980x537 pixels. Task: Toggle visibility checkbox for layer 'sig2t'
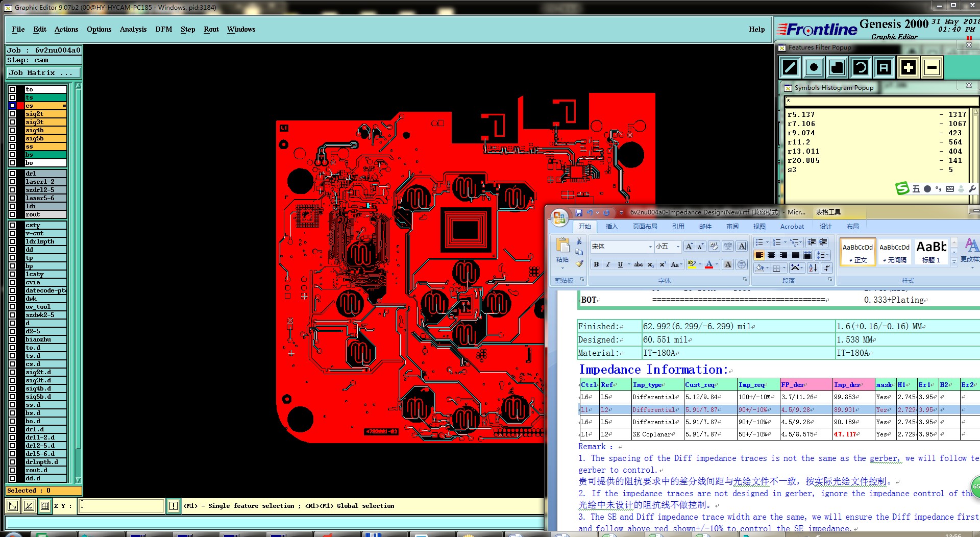coord(12,114)
